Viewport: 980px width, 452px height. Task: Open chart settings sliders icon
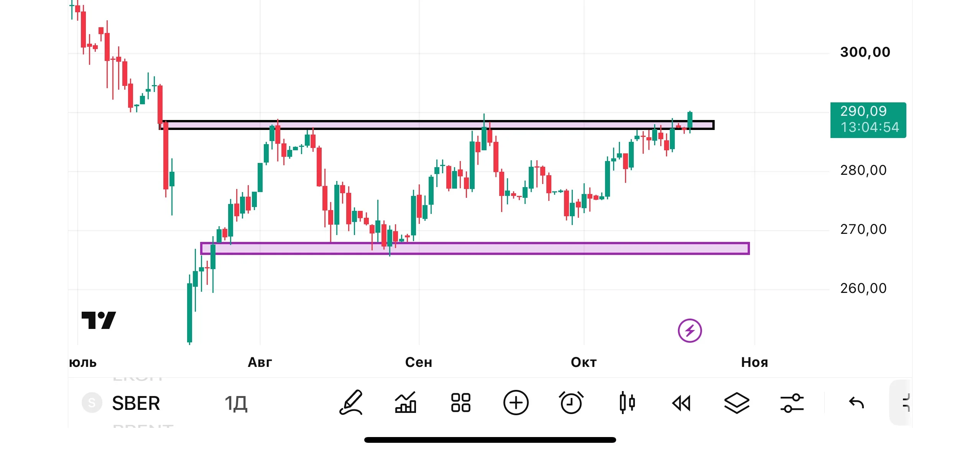792,403
